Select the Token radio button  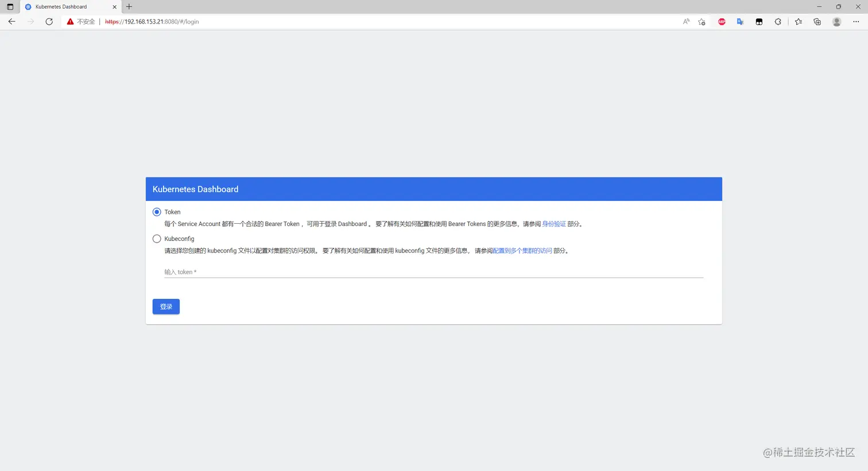(x=157, y=212)
